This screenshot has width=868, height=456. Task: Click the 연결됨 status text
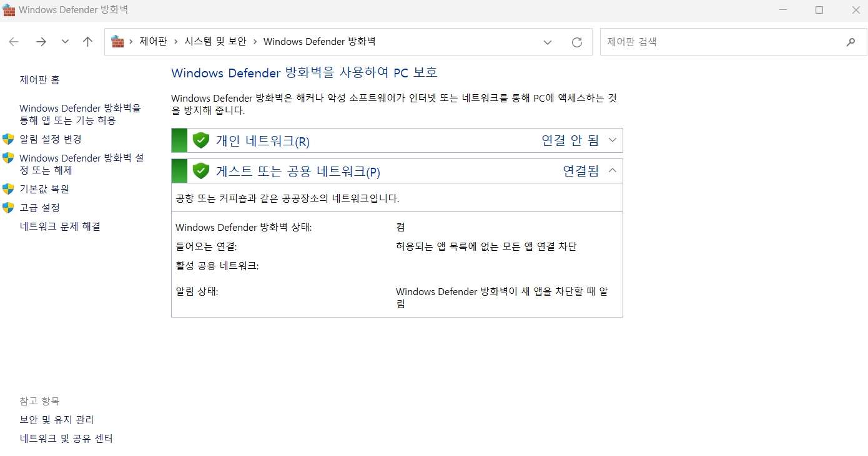click(x=581, y=171)
